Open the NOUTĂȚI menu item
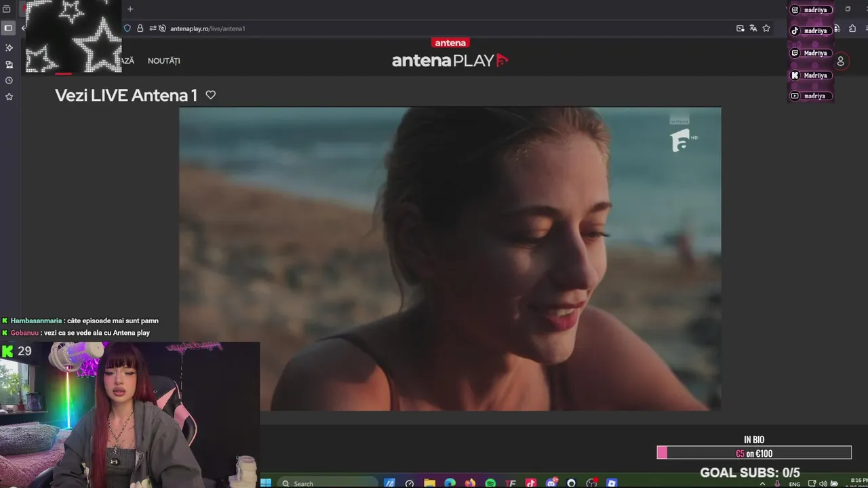The width and height of the screenshot is (868, 488). [x=164, y=61]
